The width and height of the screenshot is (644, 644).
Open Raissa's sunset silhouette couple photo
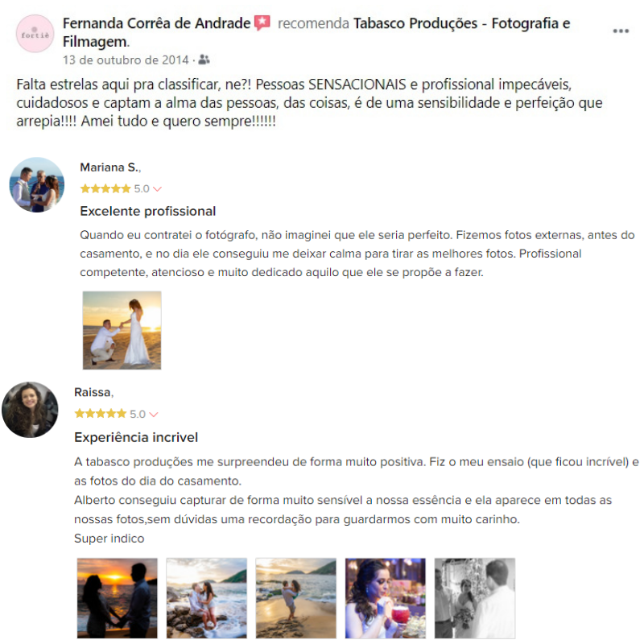pos(117,598)
